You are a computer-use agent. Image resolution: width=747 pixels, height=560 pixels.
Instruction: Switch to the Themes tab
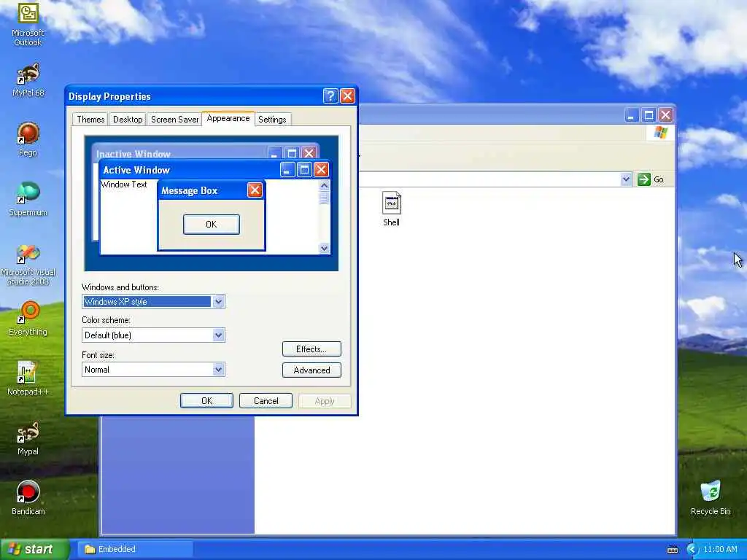(90, 120)
